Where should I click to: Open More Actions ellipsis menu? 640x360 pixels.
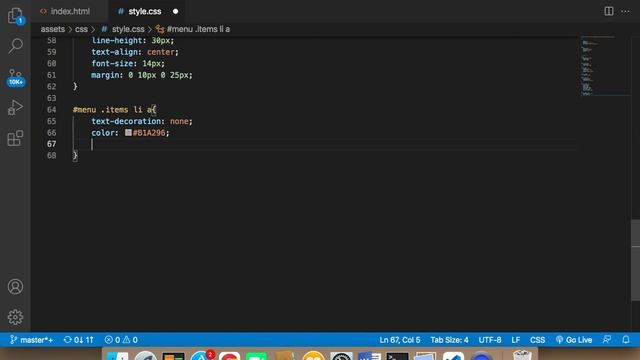tap(625, 11)
